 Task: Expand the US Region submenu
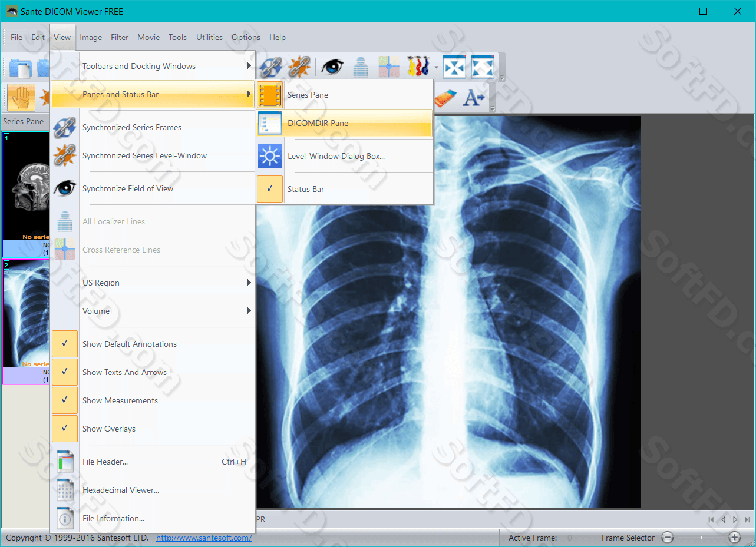[x=153, y=283]
